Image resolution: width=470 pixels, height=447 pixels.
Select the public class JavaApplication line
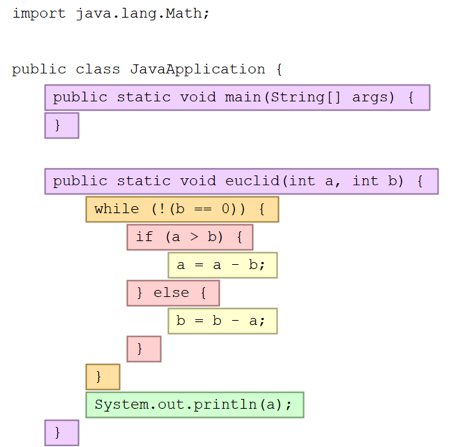pyautogui.click(x=147, y=69)
